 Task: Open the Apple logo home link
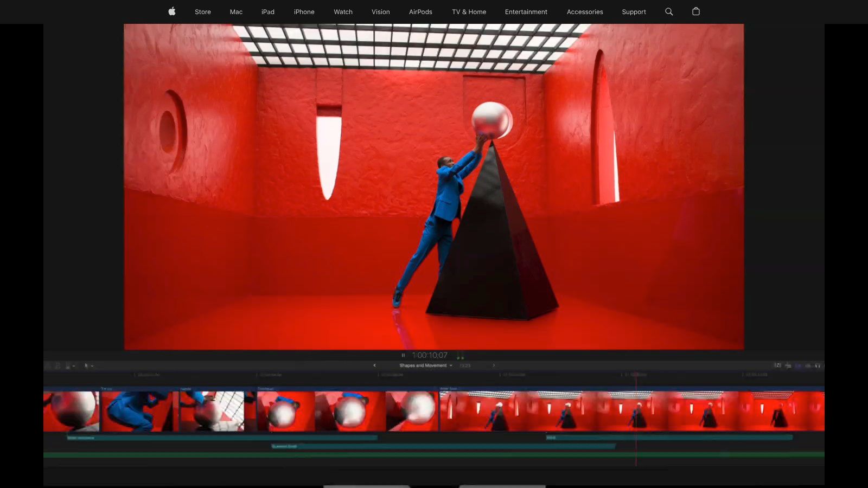click(171, 11)
